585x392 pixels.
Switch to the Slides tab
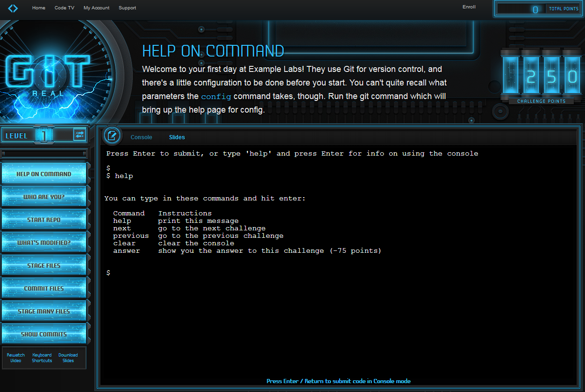pos(177,137)
